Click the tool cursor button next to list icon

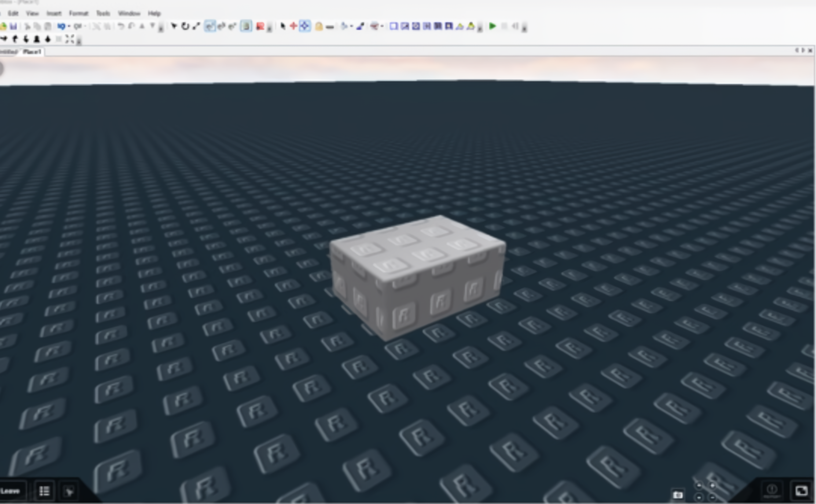pos(69,491)
